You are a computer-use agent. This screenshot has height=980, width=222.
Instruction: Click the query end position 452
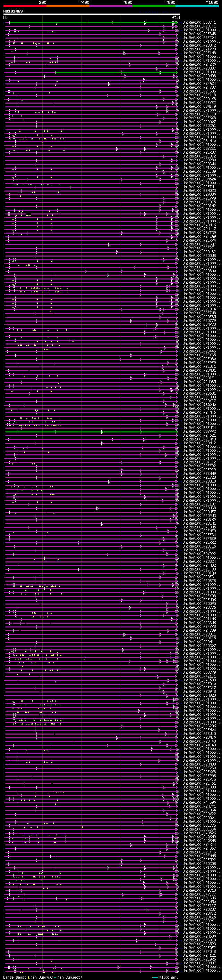[175, 17]
